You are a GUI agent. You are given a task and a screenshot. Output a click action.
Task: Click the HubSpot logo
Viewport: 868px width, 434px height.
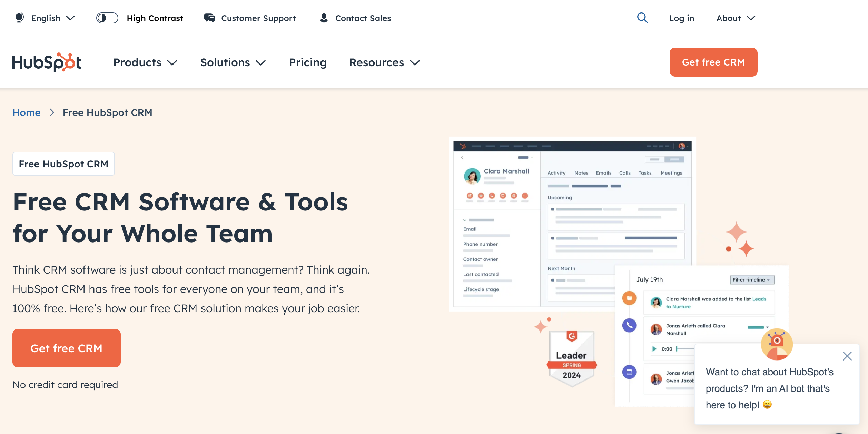pos(47,62)
